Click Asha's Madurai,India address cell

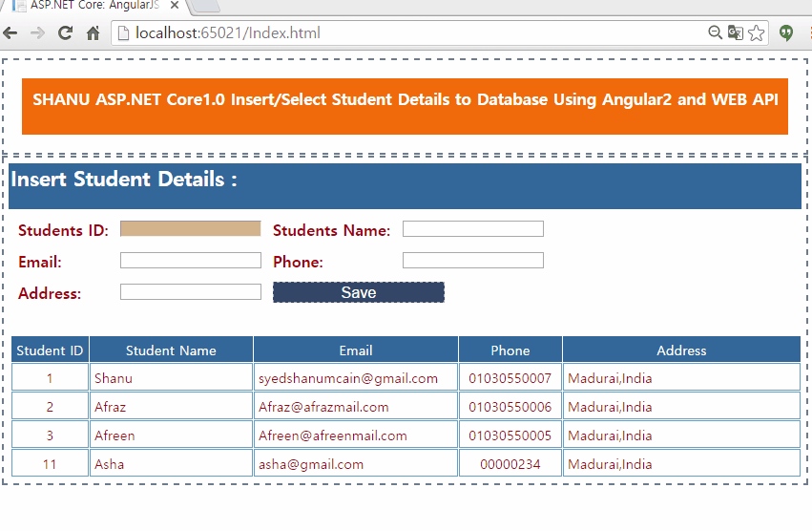(x=681, y=463)
